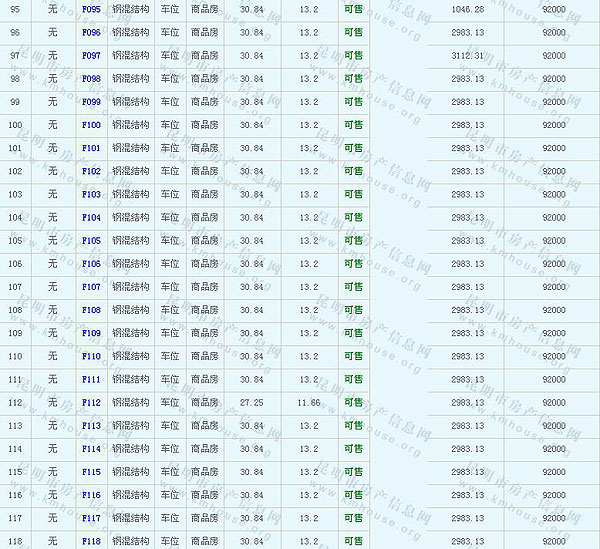Image resolution: width=600 pixels, height=549 pixels.
Task: Click the F118 unit link
Action: click(91, 541)
